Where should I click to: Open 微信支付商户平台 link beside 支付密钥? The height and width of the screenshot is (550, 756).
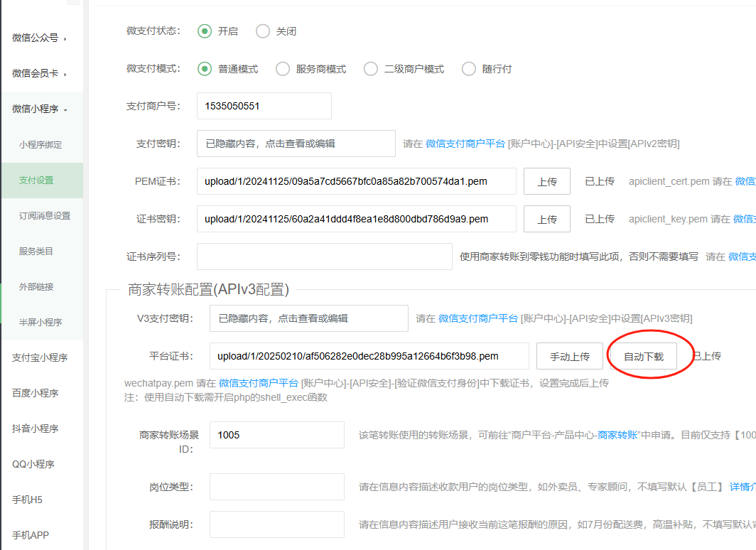[x=465, y=144]
